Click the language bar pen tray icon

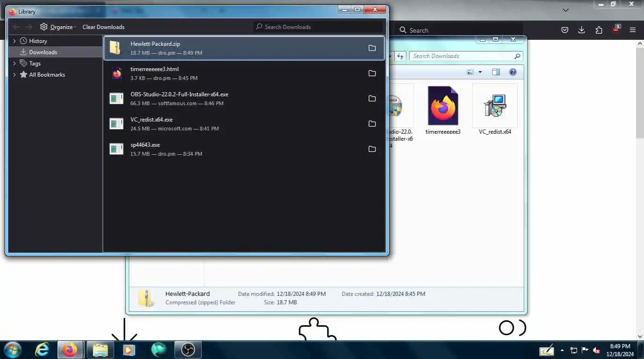(547, 350)
